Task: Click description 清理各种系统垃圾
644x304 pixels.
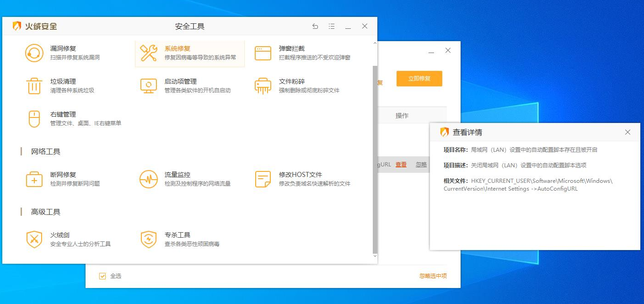Action: pos(72,91)
